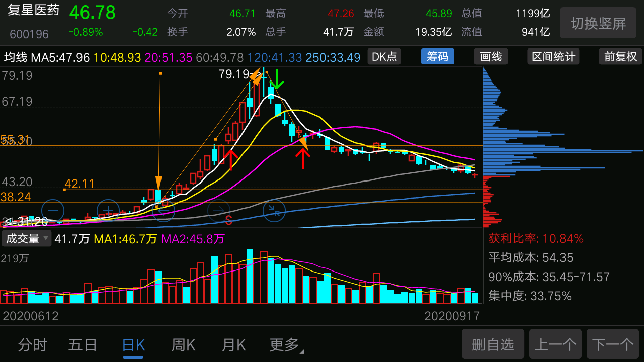Viewport: 644px width, 362px height.
Task: Select the 日K tab
Action: tap(133, 345)
